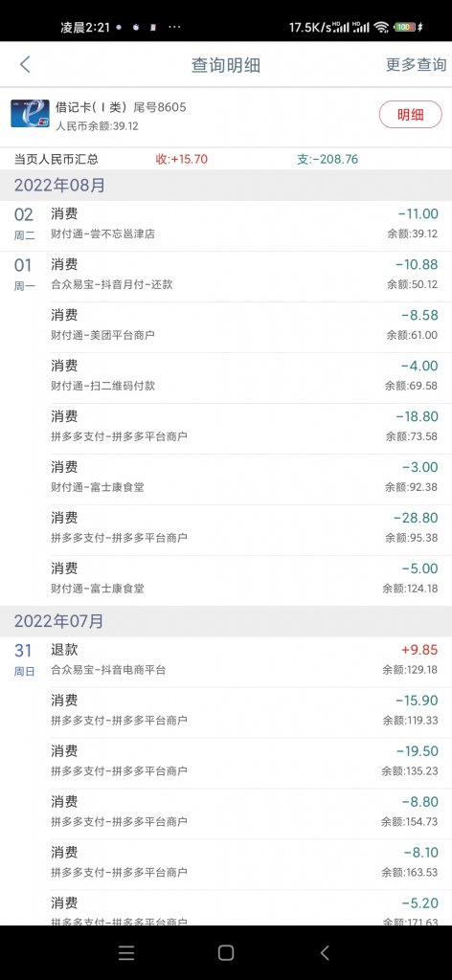
Task: Tap Android home square icon
Action: click(x=226, y=952)
